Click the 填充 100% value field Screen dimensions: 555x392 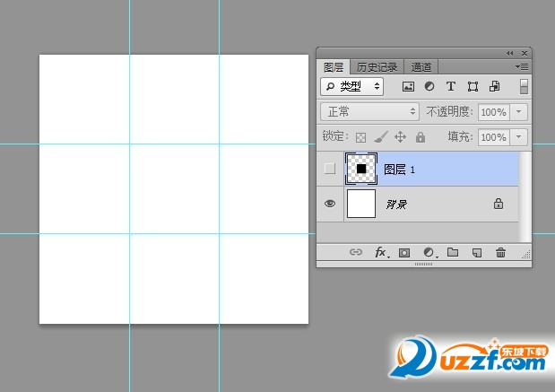click(494, 137)
